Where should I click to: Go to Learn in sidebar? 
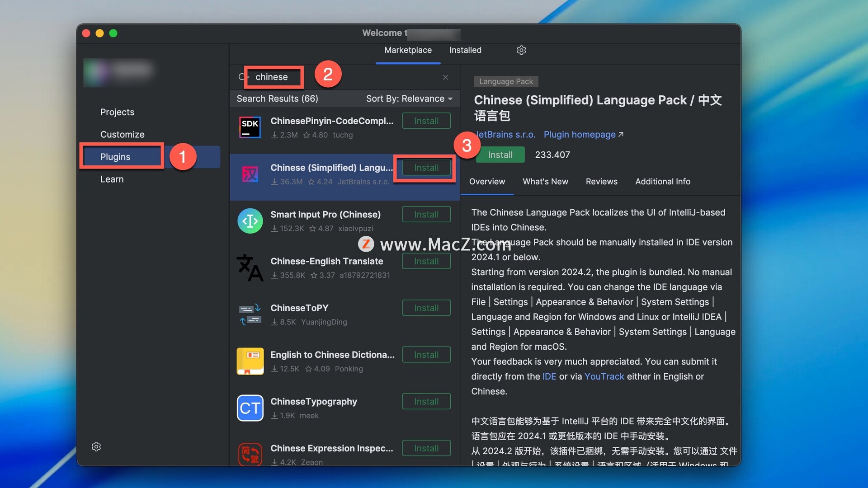pyautogui.click(x=112, y=179)
